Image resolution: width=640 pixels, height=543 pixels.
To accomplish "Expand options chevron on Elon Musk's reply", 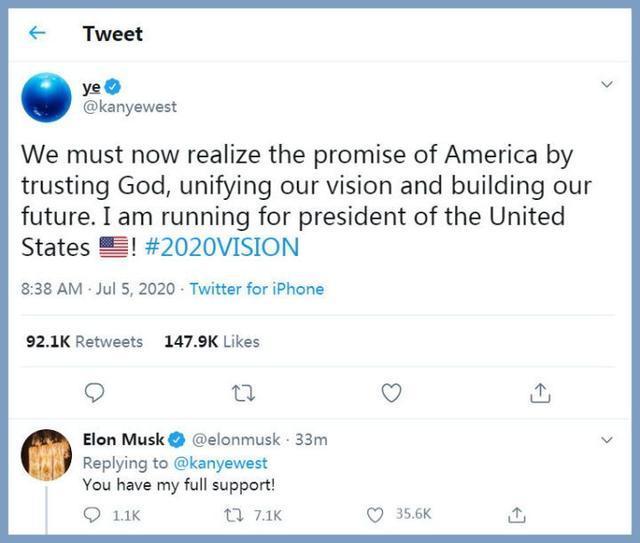I will 606,439.
